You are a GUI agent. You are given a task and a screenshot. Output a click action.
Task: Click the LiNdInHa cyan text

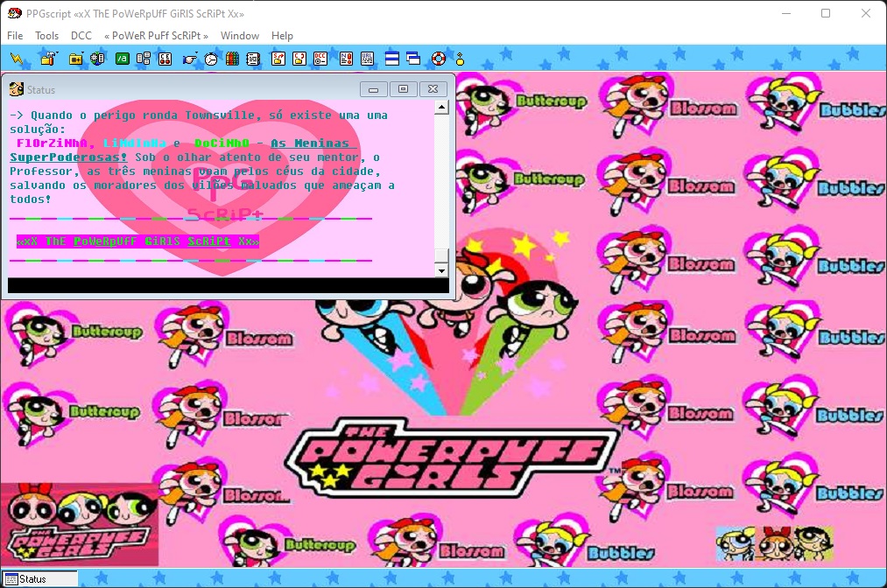(135, 143)
